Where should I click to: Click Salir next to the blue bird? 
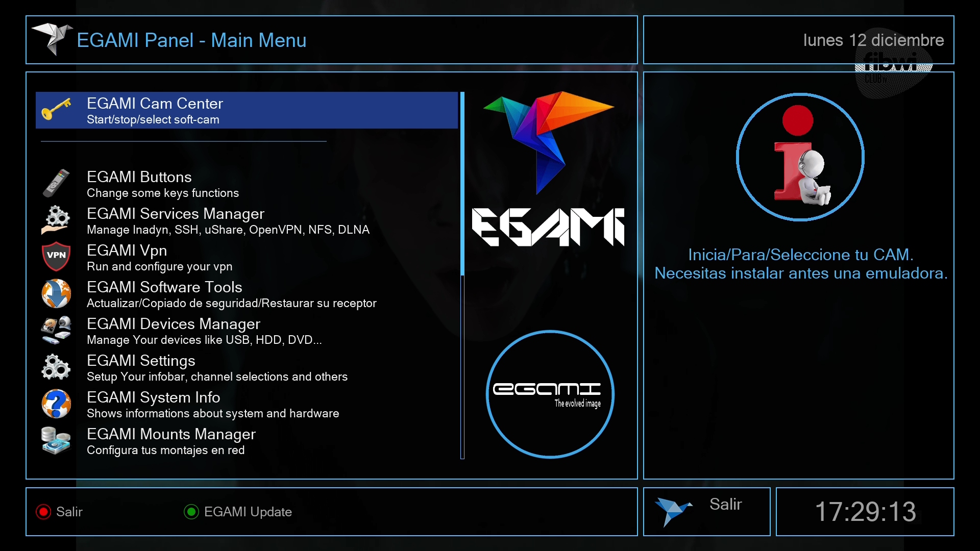click(725, 505)
